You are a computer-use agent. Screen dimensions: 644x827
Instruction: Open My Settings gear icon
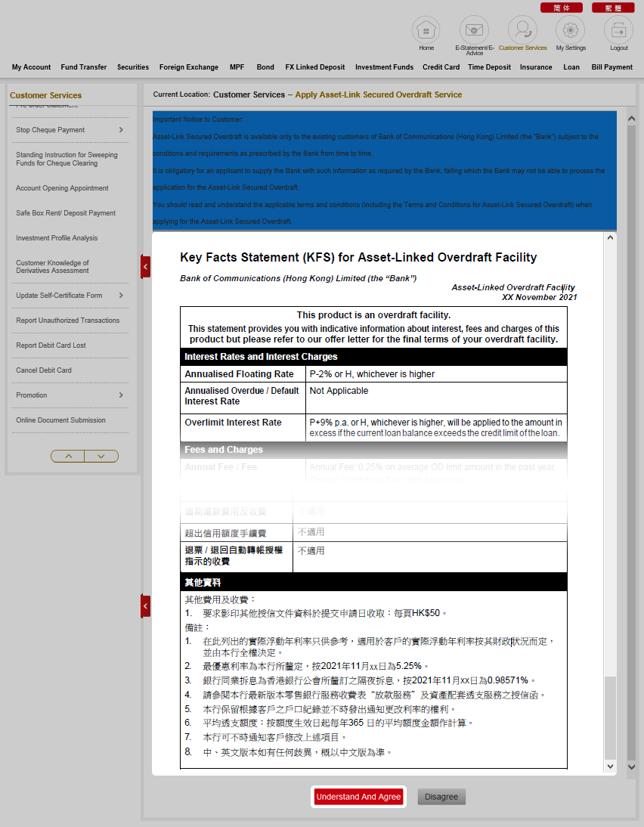point(571,30)
